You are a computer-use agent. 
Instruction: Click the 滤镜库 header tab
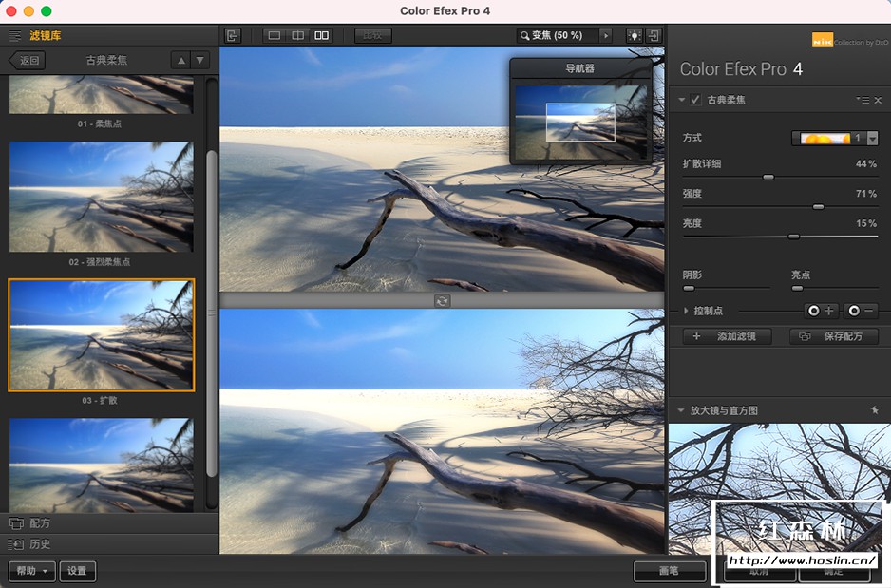click(46, 36)
